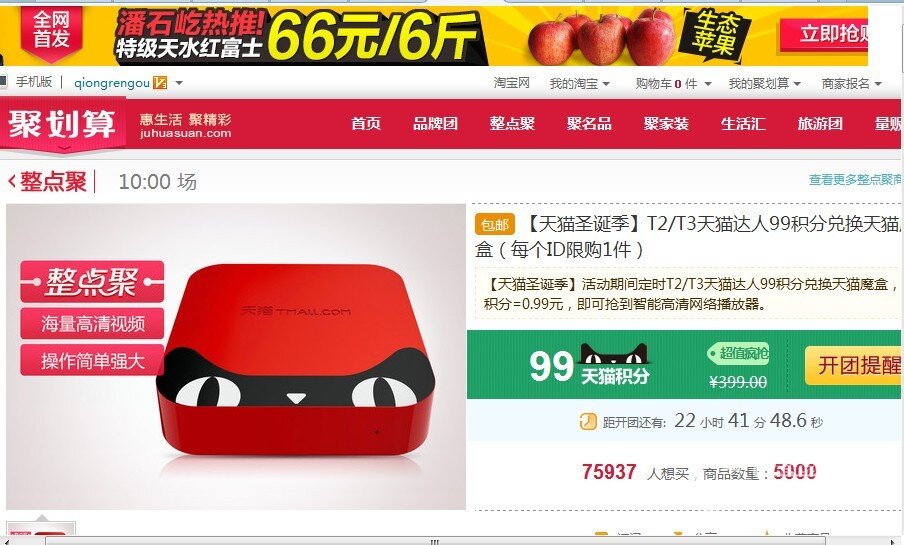Click the V3 member badge icon

pyautogui.click(x=160, y=83)
